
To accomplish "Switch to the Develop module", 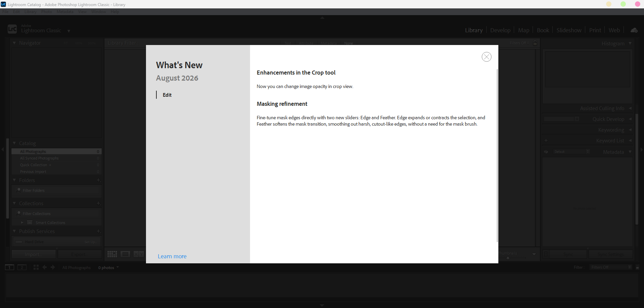I will [x=500, y=30].
